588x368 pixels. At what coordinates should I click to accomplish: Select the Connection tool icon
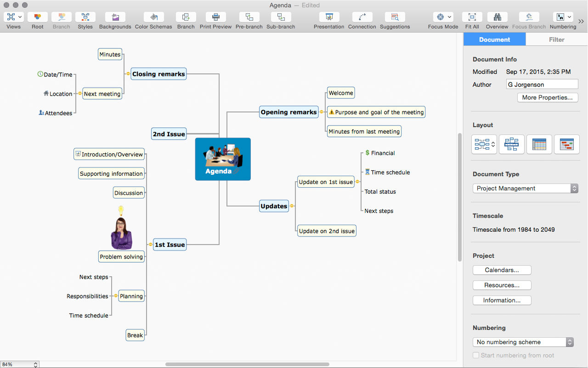pyautogui.click(x=362, y=17)
